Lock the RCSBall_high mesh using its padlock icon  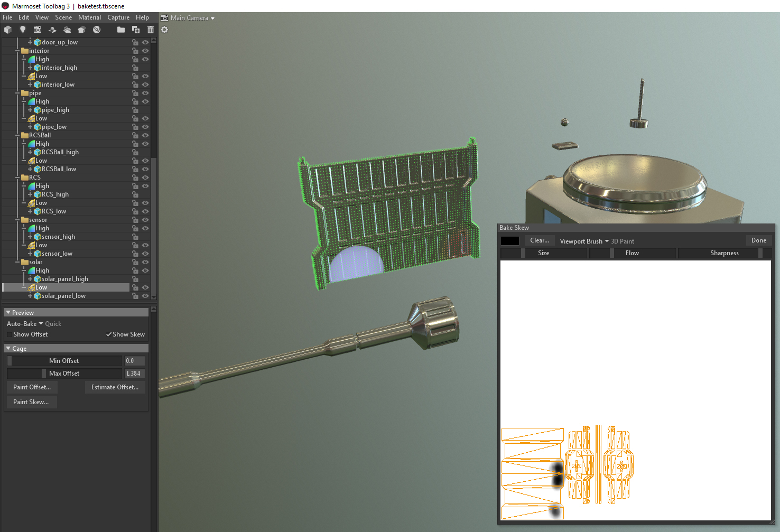(x=135, y=152)
